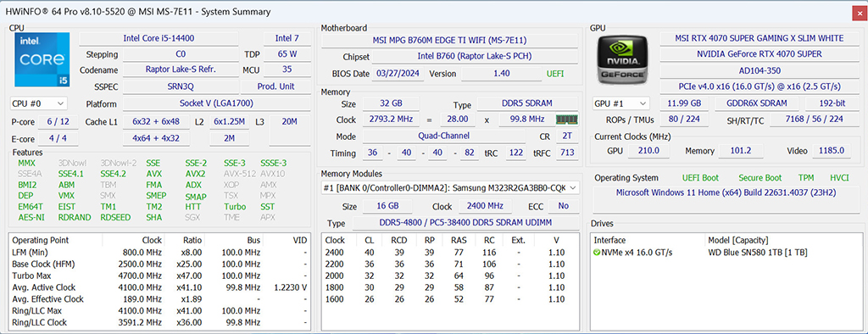Click the 1.2230 V VID value
868x334 pixels.
click(290, 287)
